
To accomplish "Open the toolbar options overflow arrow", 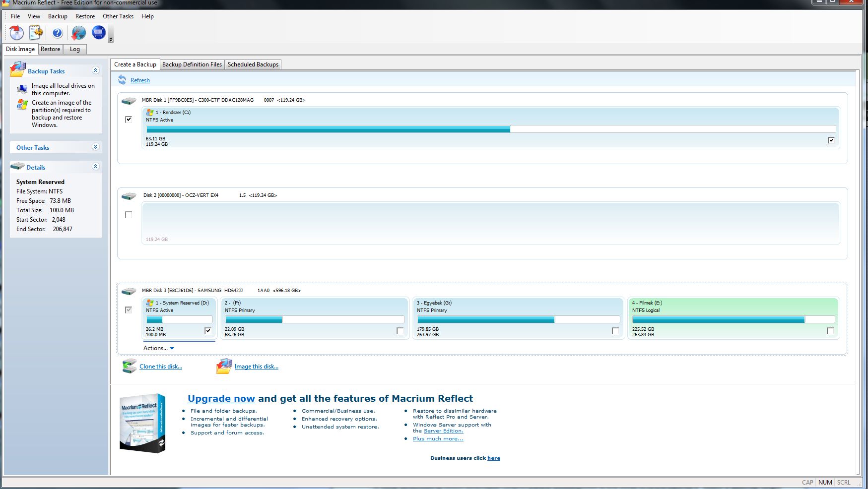I will (x=111, y=40).
